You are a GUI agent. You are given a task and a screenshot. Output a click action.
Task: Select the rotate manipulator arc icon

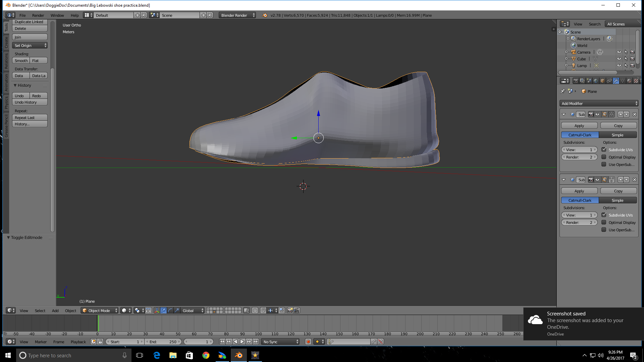170,311
